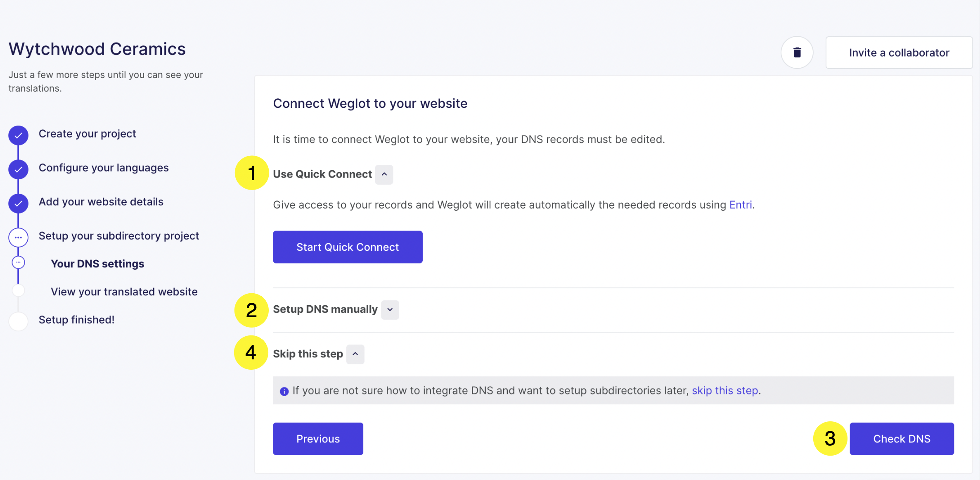Collapse the Skip this step section
The image size is (980, 480).
[x=355, y=354]
